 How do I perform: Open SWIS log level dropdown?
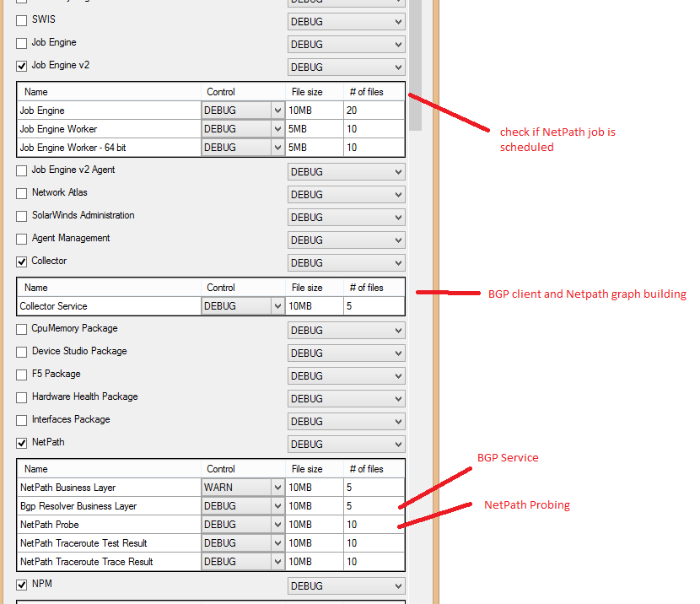(347, 21)
